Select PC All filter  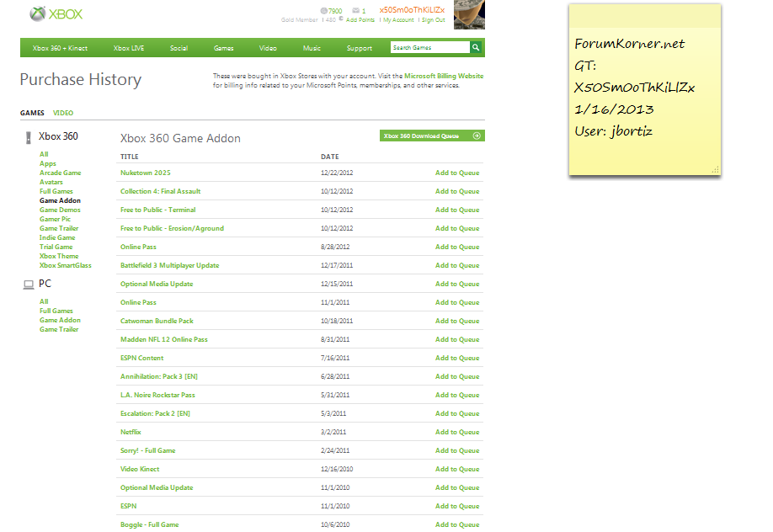[x=44, y=301]
